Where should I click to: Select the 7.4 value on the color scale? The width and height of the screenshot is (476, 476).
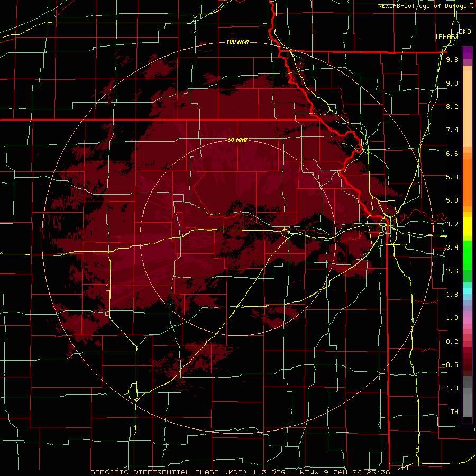[x=452, y=130]
